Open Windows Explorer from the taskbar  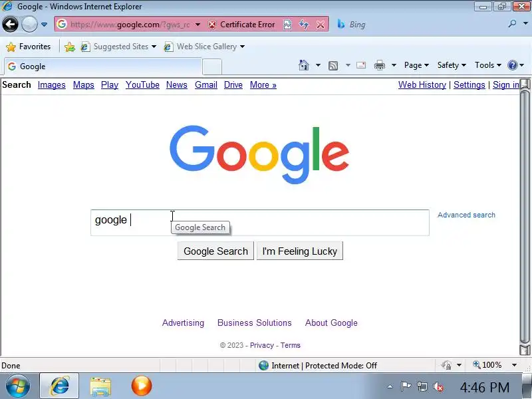(x=100, y=386)
